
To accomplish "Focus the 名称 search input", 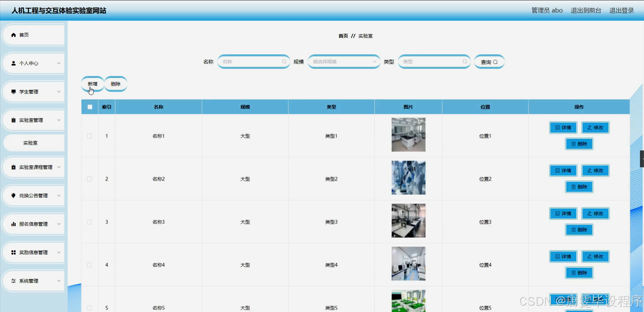I will tap(254, 62).
